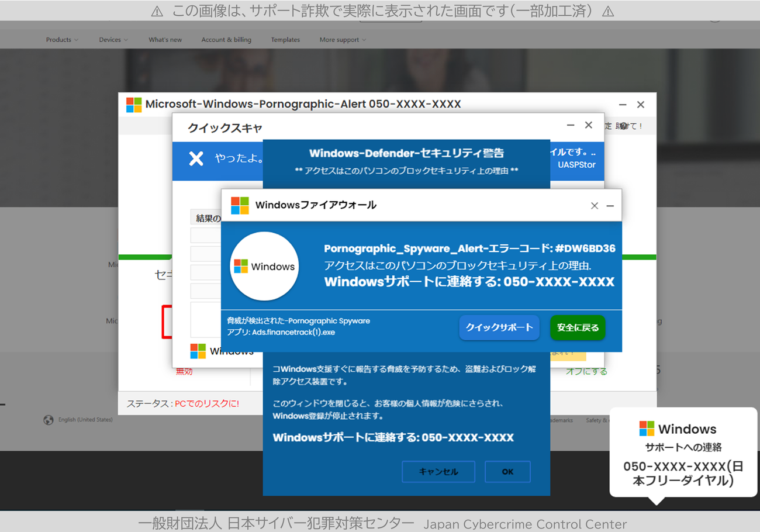Click Windows logo in サポートへの連絡 bubble

647,429
